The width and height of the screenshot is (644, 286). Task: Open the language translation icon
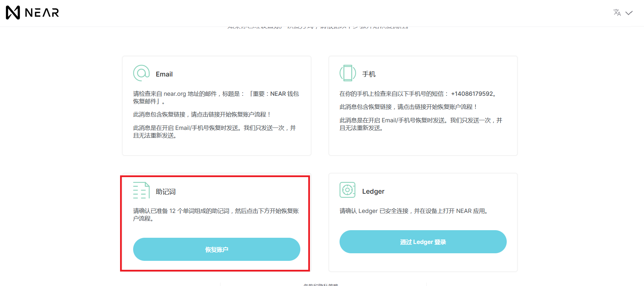coord(617,13)
